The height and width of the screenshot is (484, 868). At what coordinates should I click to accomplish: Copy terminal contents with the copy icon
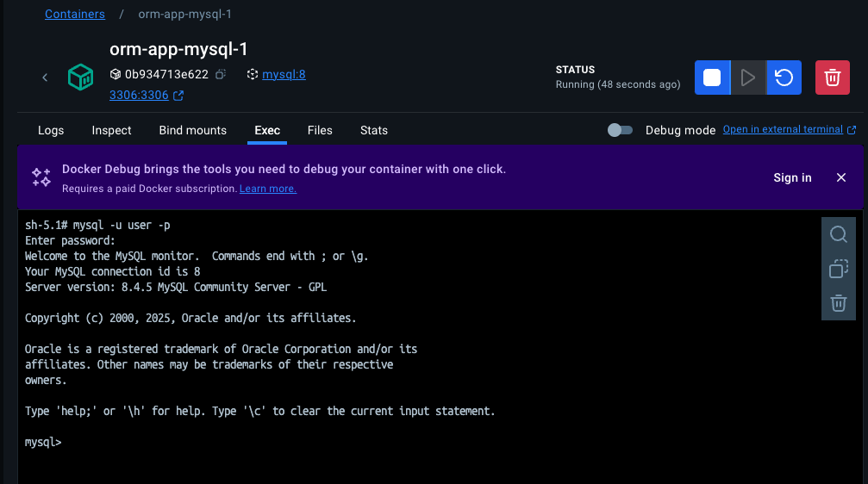tap(838, 269)
